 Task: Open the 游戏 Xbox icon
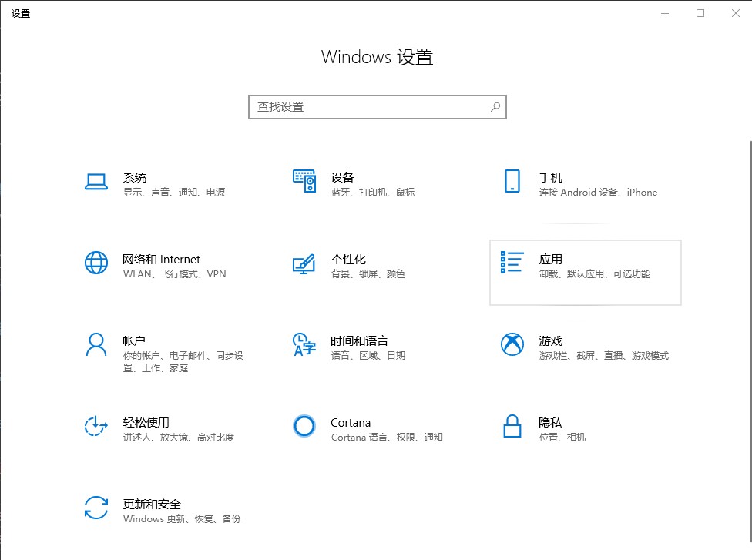[x=512, y=344]
